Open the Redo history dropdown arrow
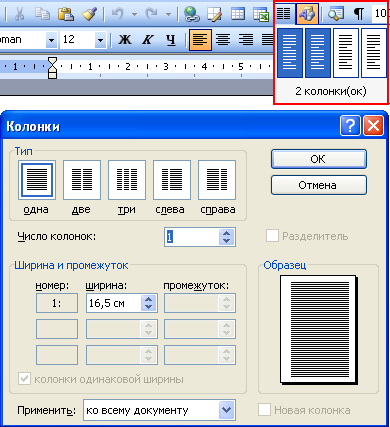 (168, 14)
